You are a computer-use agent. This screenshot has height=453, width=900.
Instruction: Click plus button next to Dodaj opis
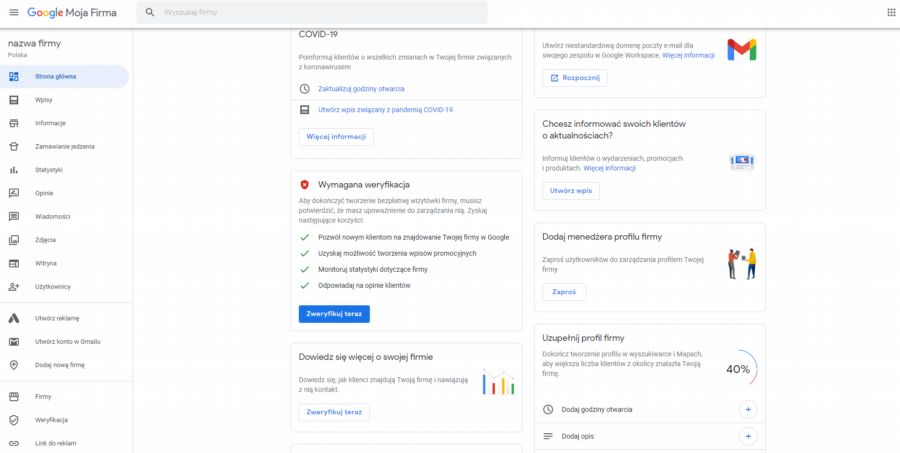(747, 436)
